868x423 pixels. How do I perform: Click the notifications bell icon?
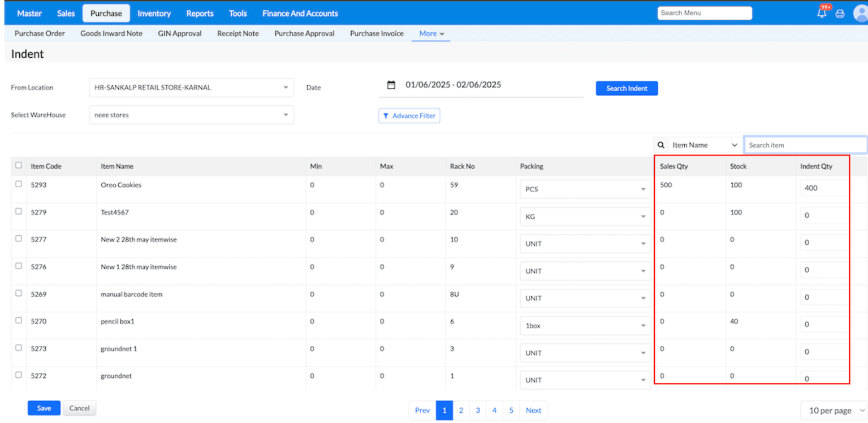tap(822, 14)
